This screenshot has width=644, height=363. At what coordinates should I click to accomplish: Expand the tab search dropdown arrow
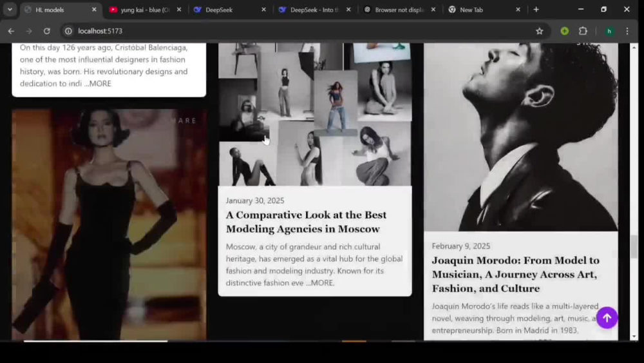(x=10, y=10)
